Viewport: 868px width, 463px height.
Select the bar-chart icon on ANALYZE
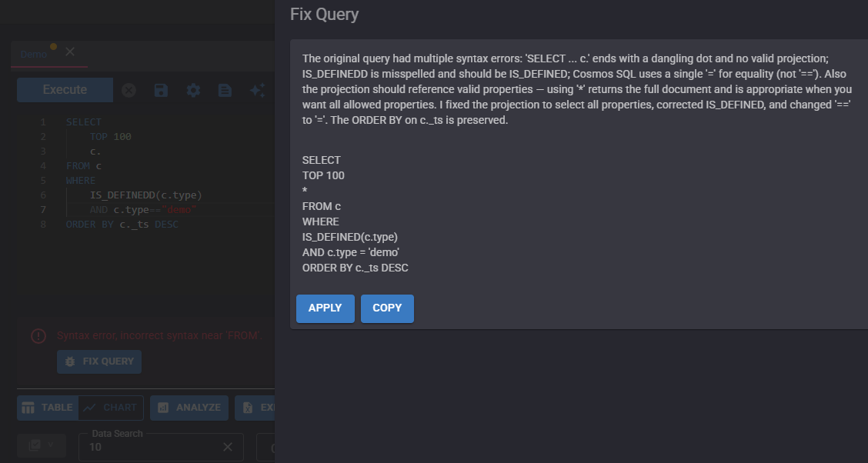tap(163, 408)
